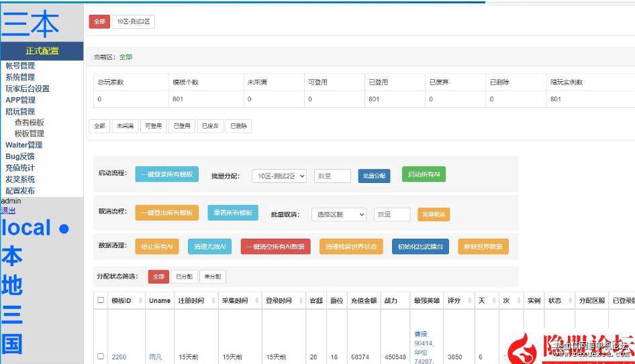
Task: Click the red 一键清空所有AI数据 button
Action: tap(275, 247)
